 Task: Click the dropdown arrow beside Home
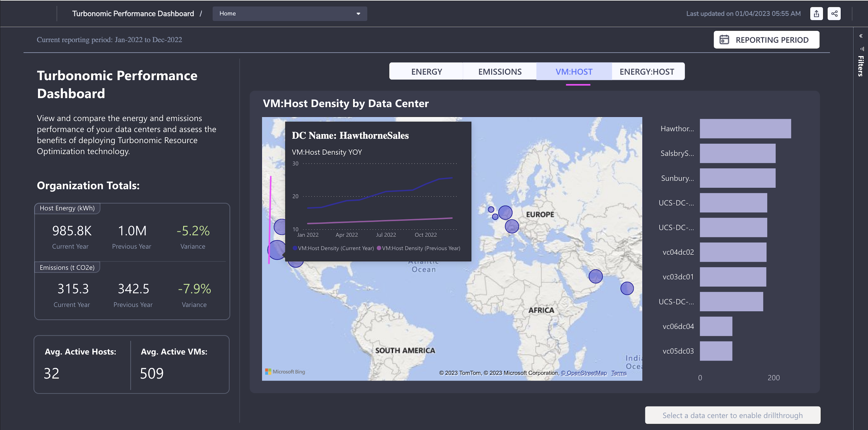[358, 14]
